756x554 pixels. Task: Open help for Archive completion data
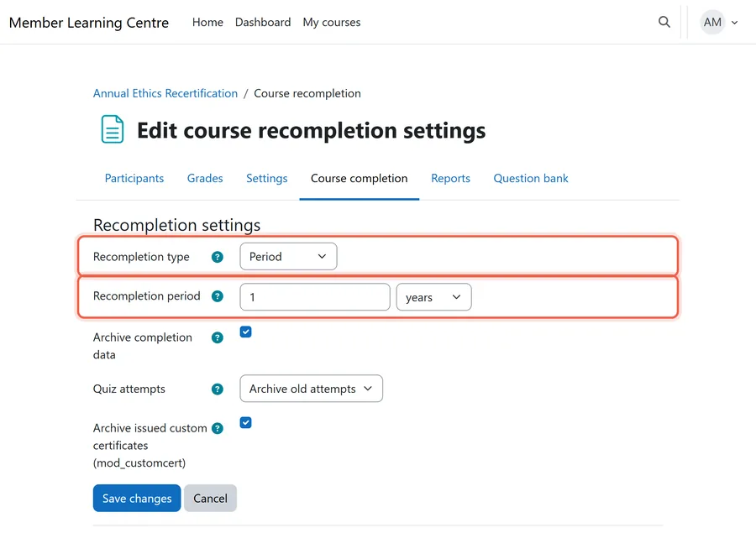click(x=218, y=337)
